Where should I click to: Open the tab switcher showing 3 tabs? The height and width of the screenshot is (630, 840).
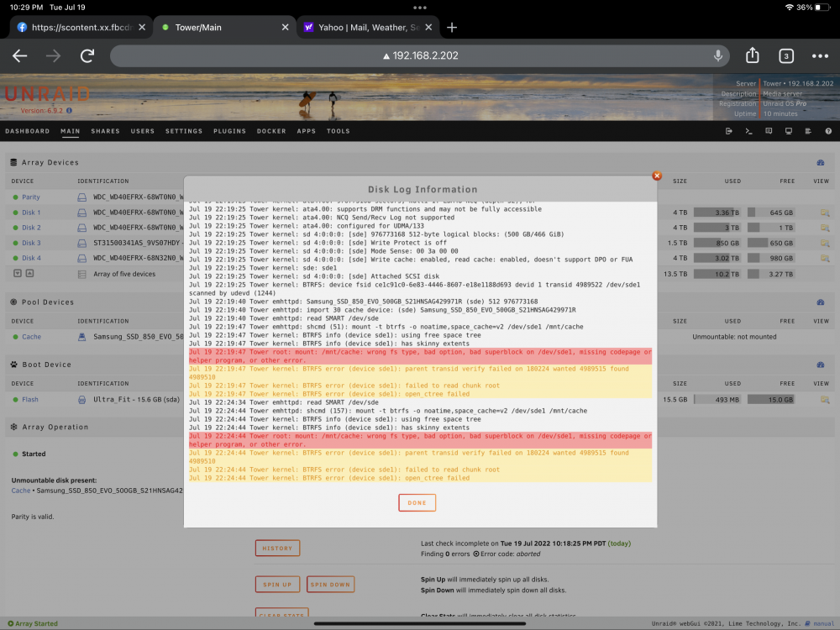(x=786, y=55)
